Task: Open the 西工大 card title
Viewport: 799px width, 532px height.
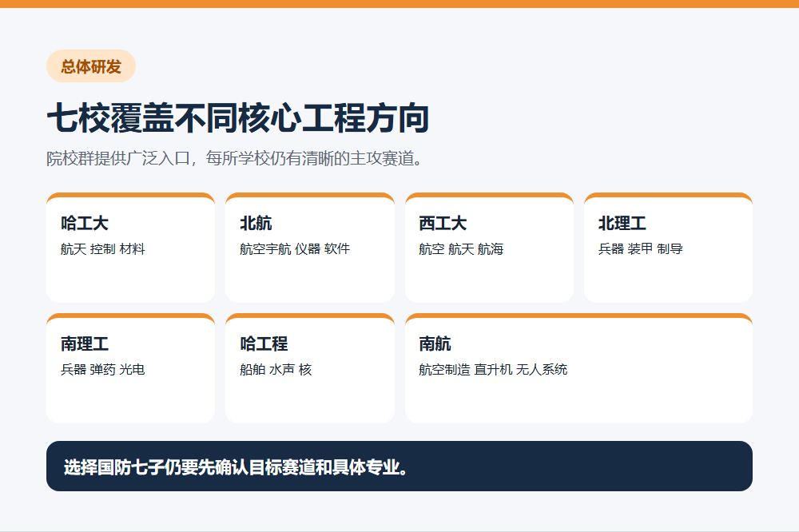Action: tap(443, 223)
